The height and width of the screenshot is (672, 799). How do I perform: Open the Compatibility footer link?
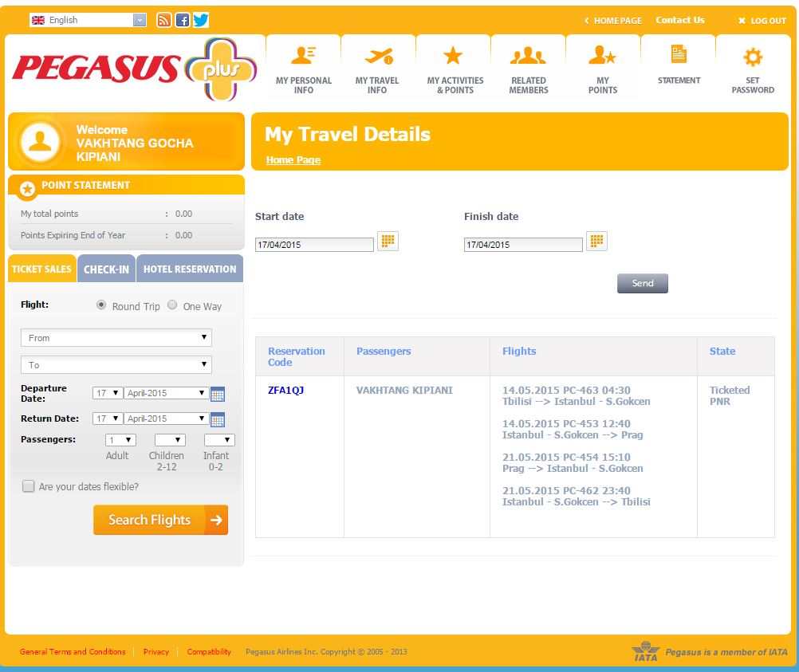point(209,651)
